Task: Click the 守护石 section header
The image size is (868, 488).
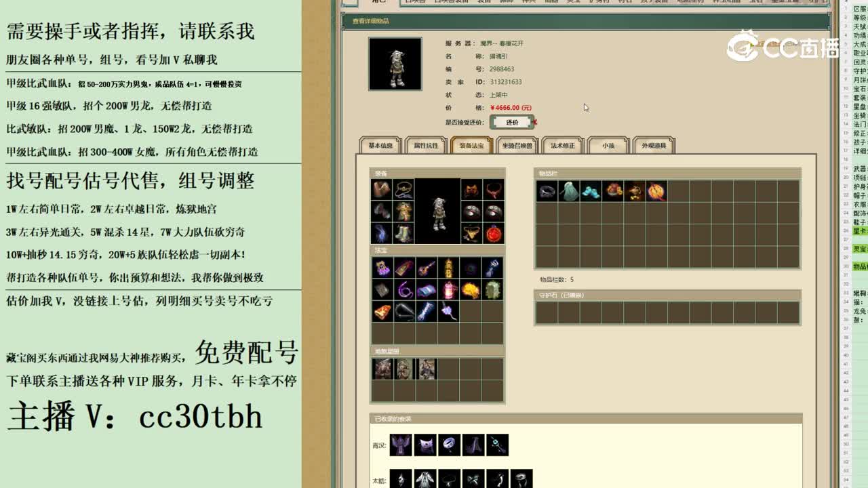Action: [667, 296]
